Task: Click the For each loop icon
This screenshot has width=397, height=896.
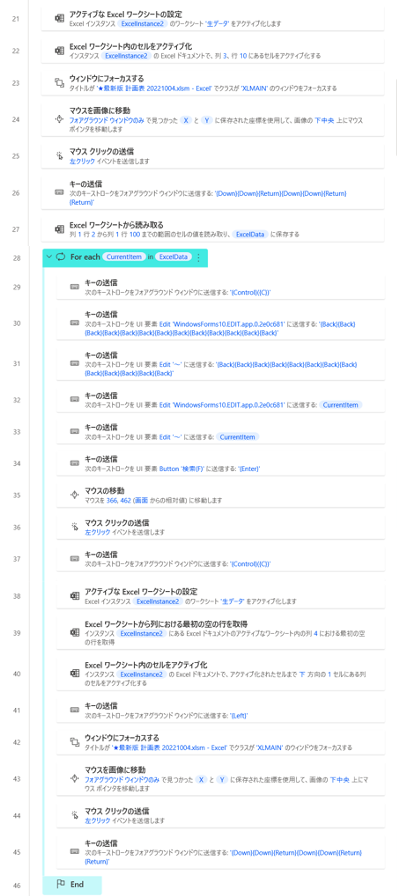Action: tap(61, 258)
